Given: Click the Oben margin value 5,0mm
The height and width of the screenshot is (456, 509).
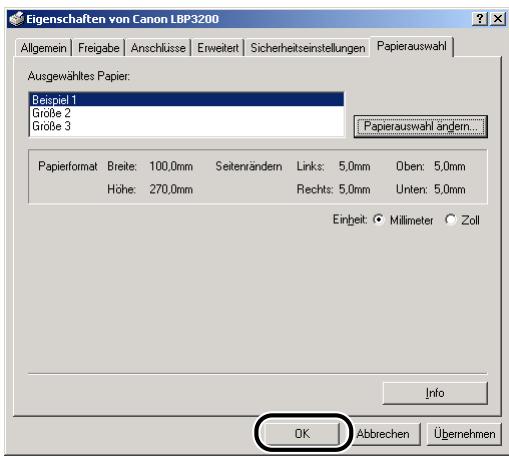Looking at the screenshot, I should [x=450, y=166].
